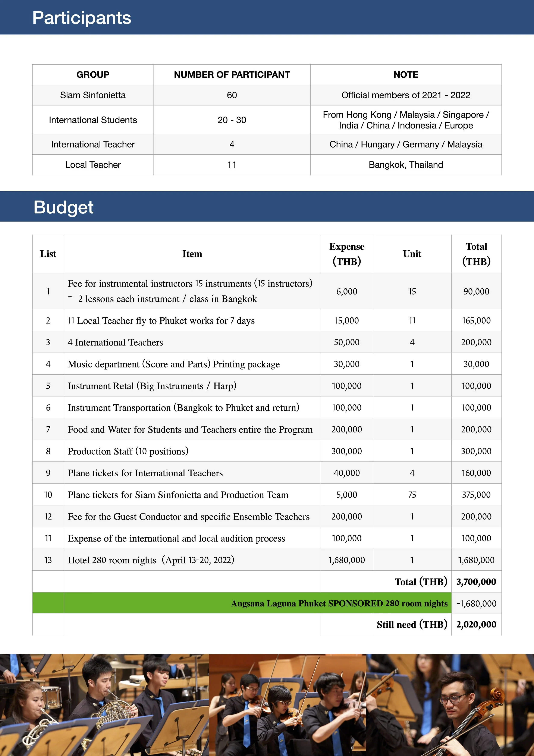Click the Bangkok, Thailand note cell
The image size is (534, 756).
click(406, 165)
